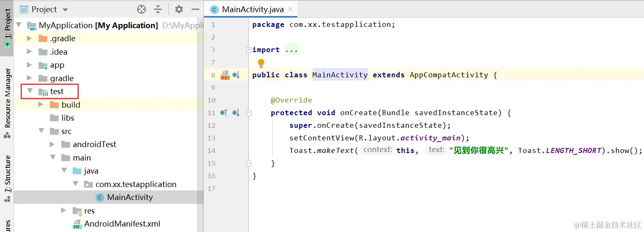Expand the .idea folder
The height and width of the screenshot is (232, 644).
click(x=29, y=52)
